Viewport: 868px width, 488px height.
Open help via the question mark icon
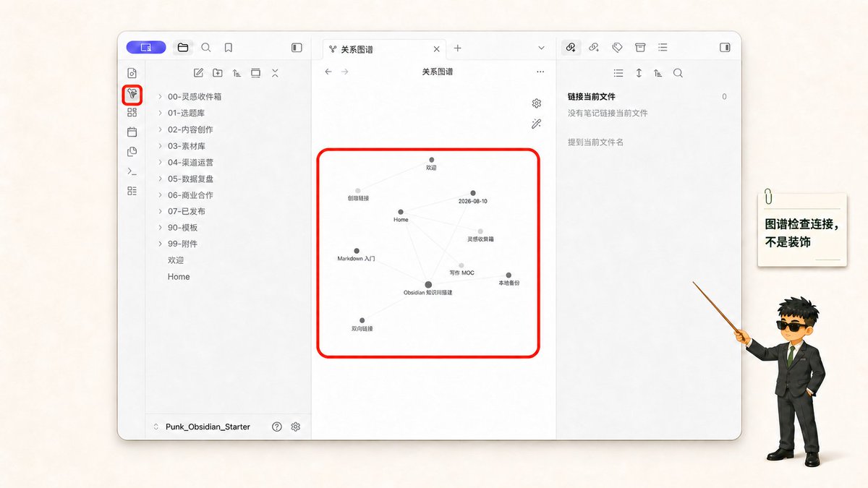[x=277, y=427]
